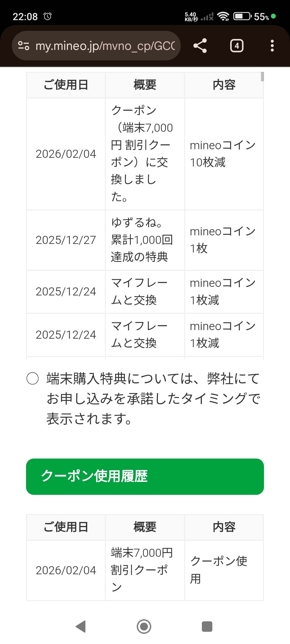
Task: Tap the 2025/12/27 date cell
Action: (66, 240)
